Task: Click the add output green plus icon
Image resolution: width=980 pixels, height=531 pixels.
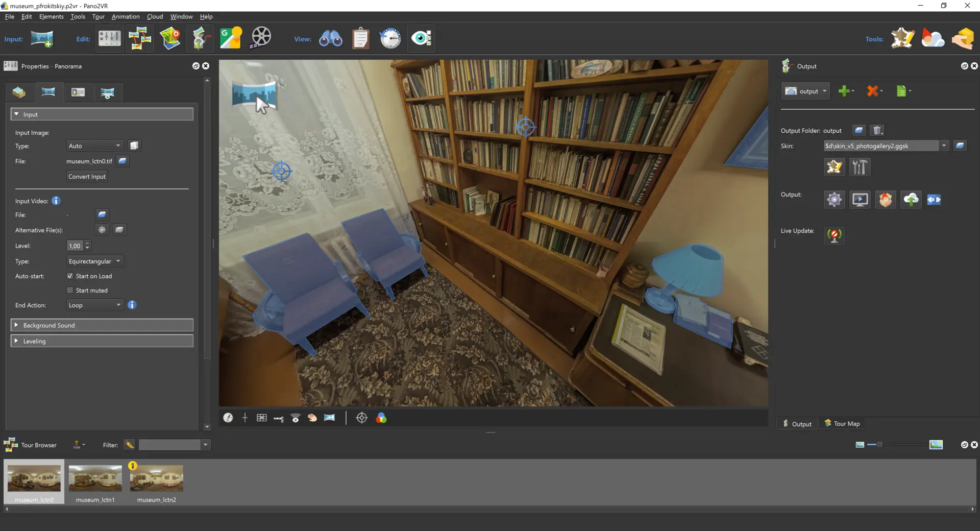Action: click(x=844, y=91)
